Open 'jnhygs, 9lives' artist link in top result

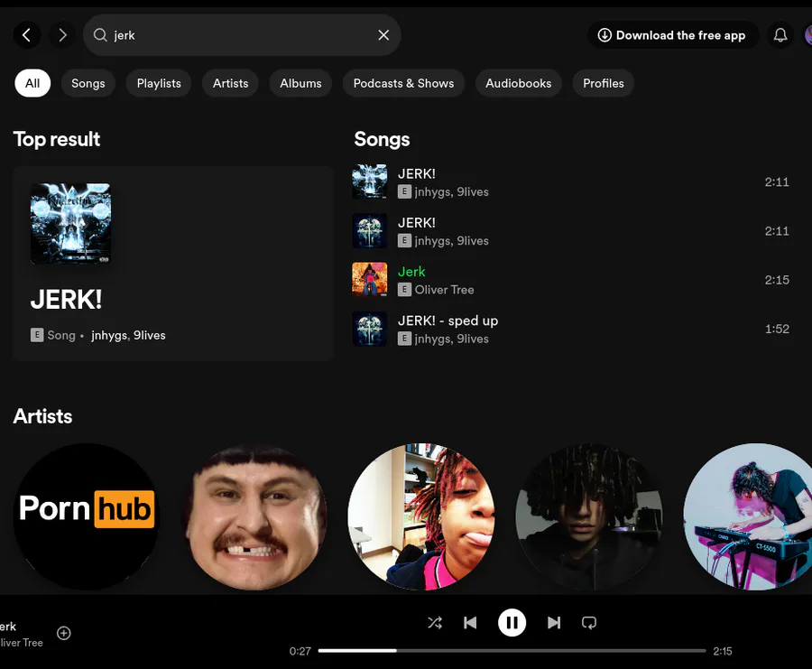pyautogui.click(x=128, y=335)
